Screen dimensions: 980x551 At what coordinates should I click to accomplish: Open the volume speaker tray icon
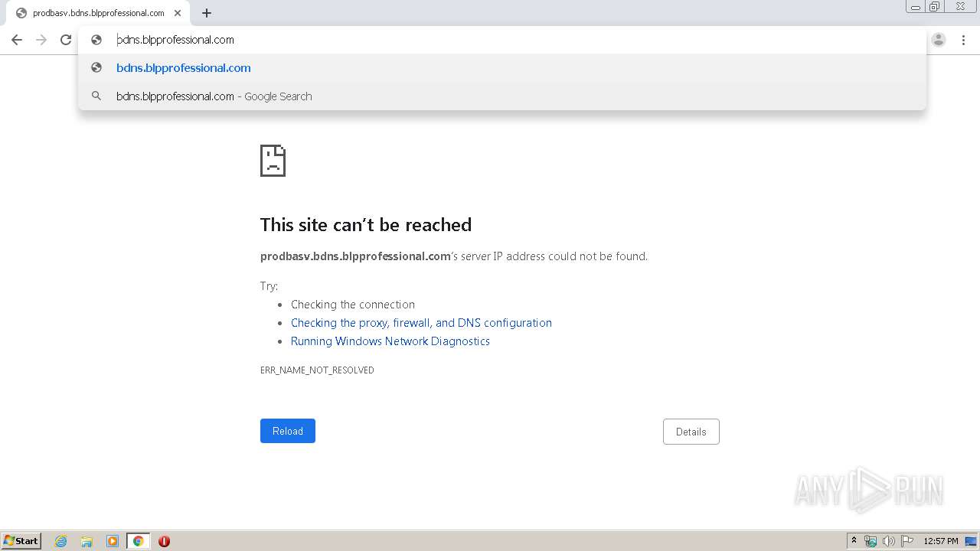click(x=889, y=541)
